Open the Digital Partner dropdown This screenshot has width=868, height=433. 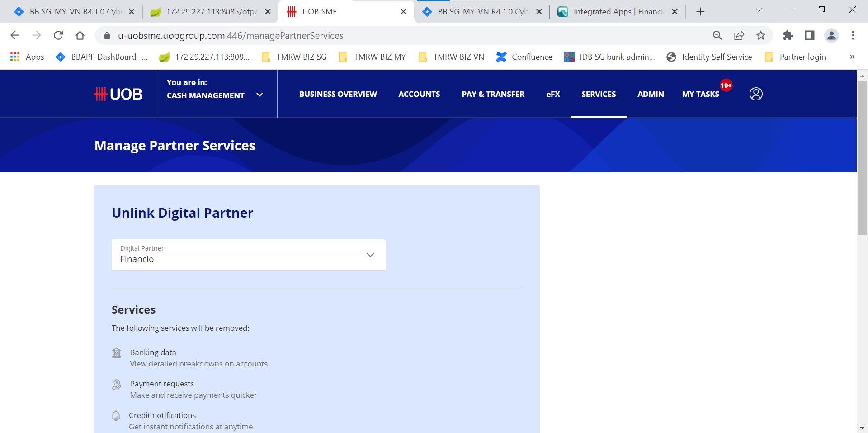[370, 255]
